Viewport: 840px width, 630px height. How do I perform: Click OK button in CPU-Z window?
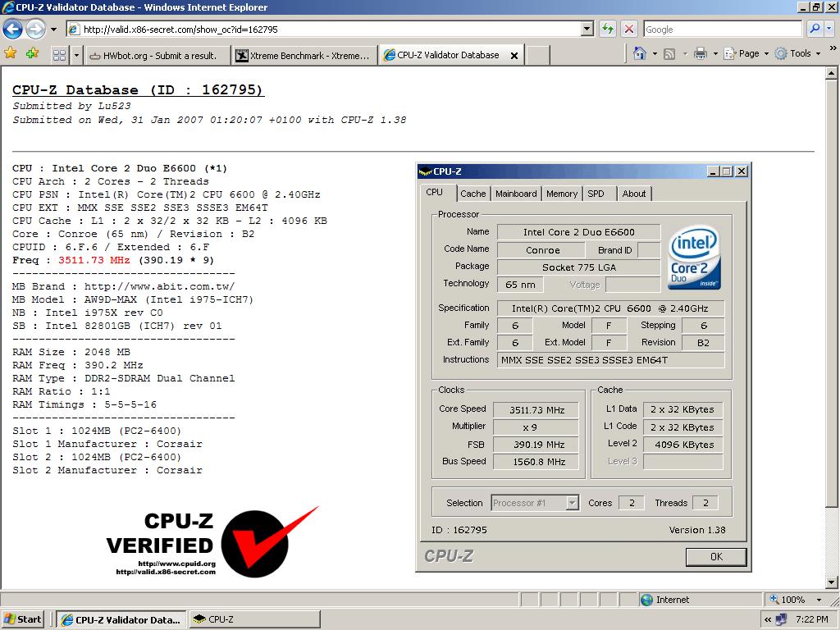pyautogui.click(x=716, y=557)
